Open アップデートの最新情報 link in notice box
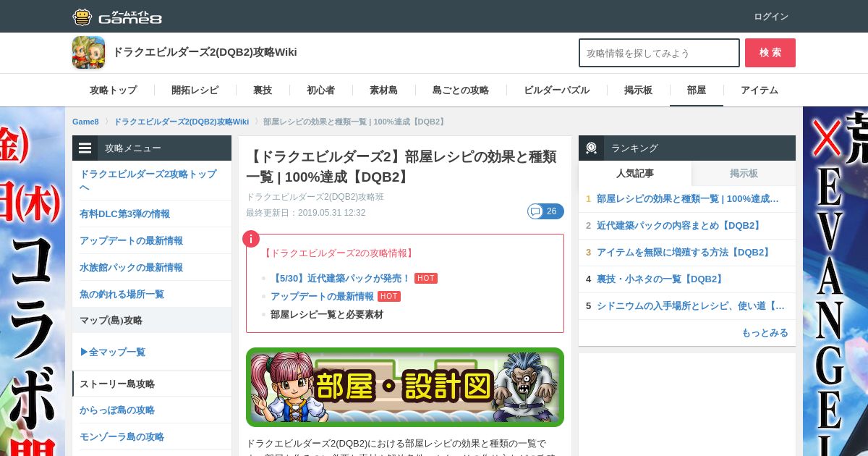868x456 pixels. [322, 296]
